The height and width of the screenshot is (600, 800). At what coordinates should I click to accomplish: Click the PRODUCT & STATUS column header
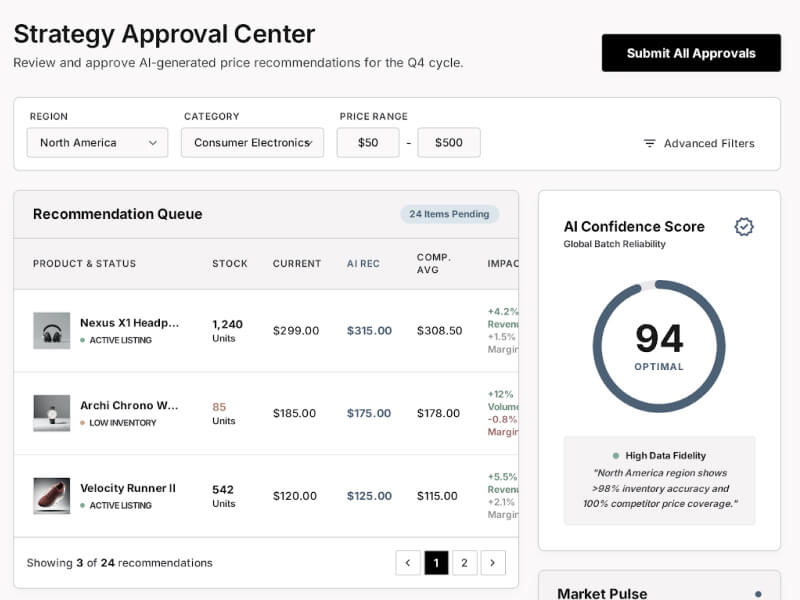[85, 263]
